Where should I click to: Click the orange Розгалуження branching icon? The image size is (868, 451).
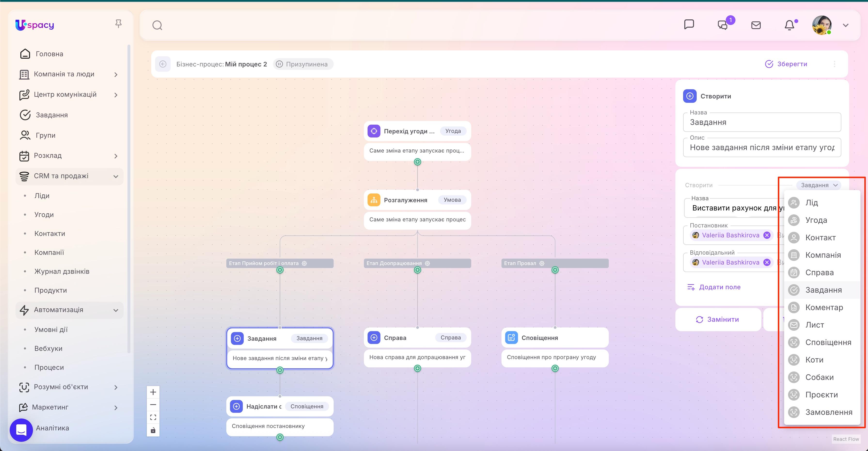click(374, 200)
